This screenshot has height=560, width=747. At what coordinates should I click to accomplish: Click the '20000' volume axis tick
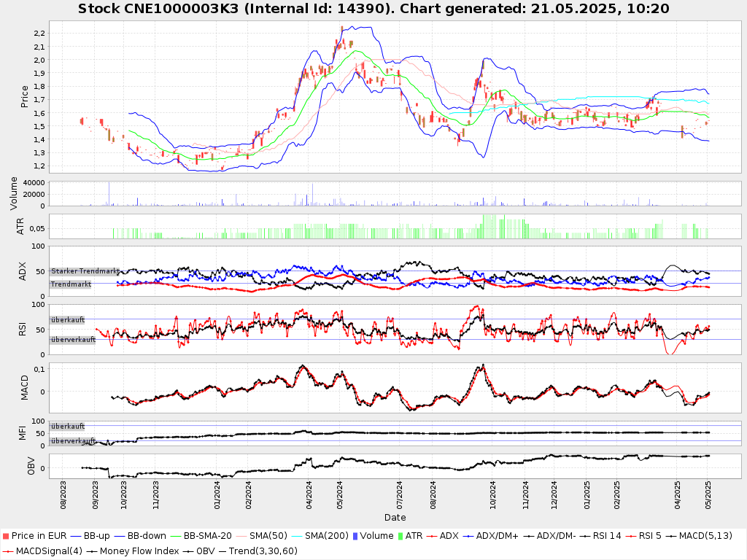(34, 194)
